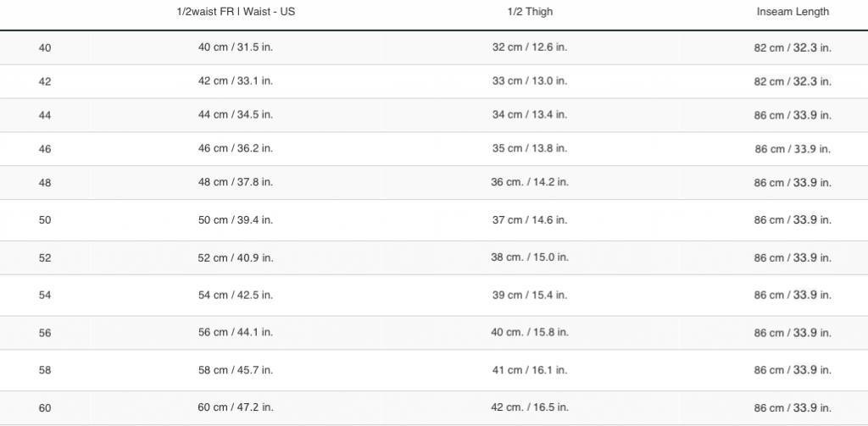Select the 56 cm / 44.1 in. waist cell
868x426 pixels.
click(236, 332)
